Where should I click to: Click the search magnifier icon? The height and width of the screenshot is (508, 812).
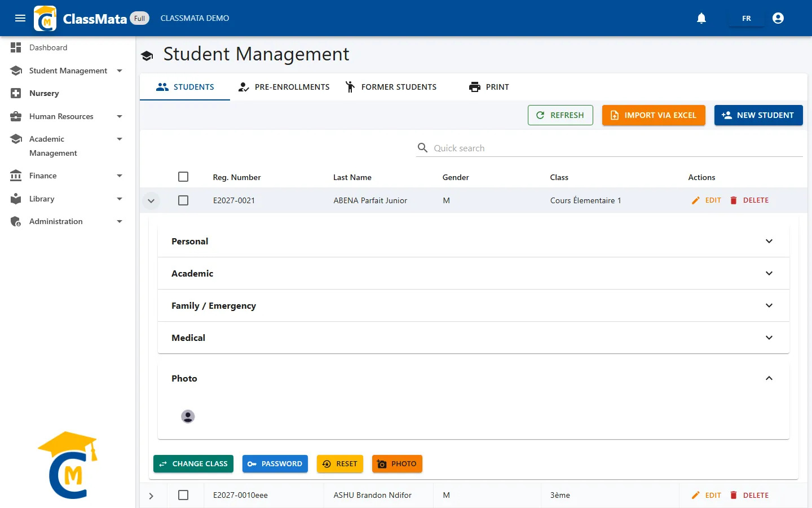click(x=422, y=148)
